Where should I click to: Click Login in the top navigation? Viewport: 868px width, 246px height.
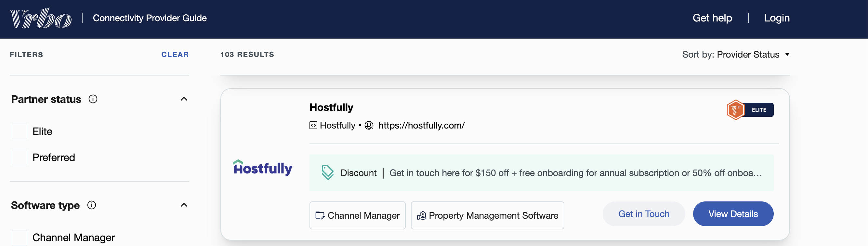click(x=777, y=18)
